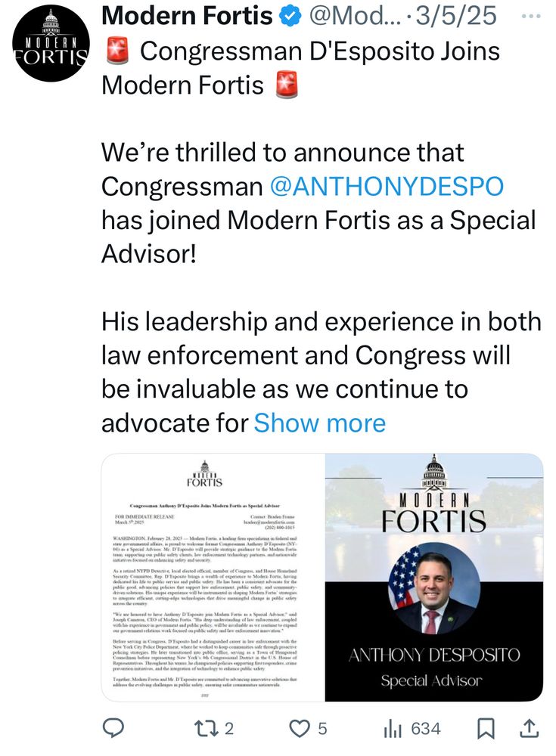Image resolution: width=556 pixels, height=756 pixels.
Task: Bookmark this Modern Fortis post
Action: click(487, 729)
